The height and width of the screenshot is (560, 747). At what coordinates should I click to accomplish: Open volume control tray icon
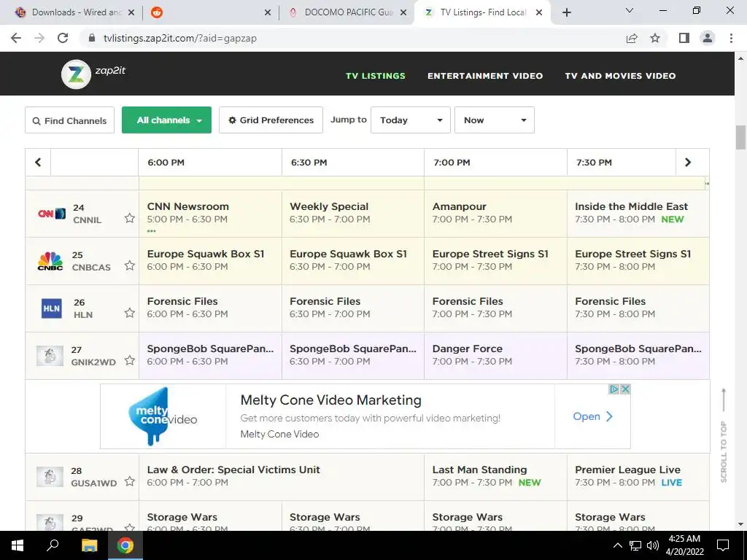[653, 545]
